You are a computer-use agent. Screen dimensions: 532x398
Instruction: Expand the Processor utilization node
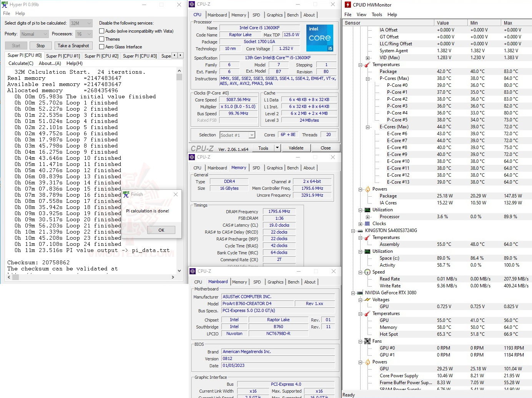click(x=367, y=217)
